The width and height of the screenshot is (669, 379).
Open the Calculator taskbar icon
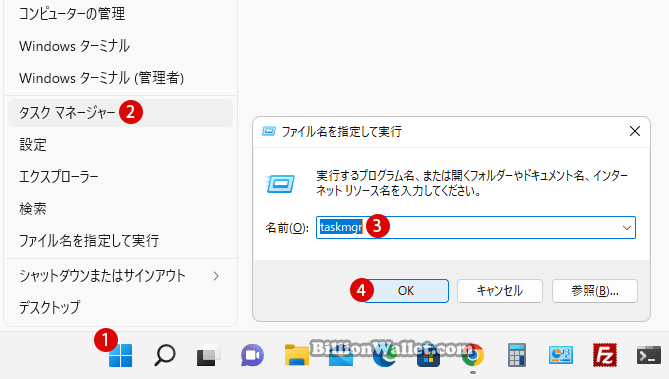(x=517, y=355)
